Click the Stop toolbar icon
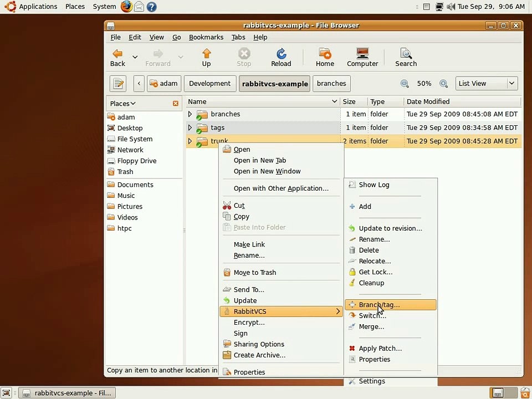Screen dimensions: 532x399 (244, 54)
